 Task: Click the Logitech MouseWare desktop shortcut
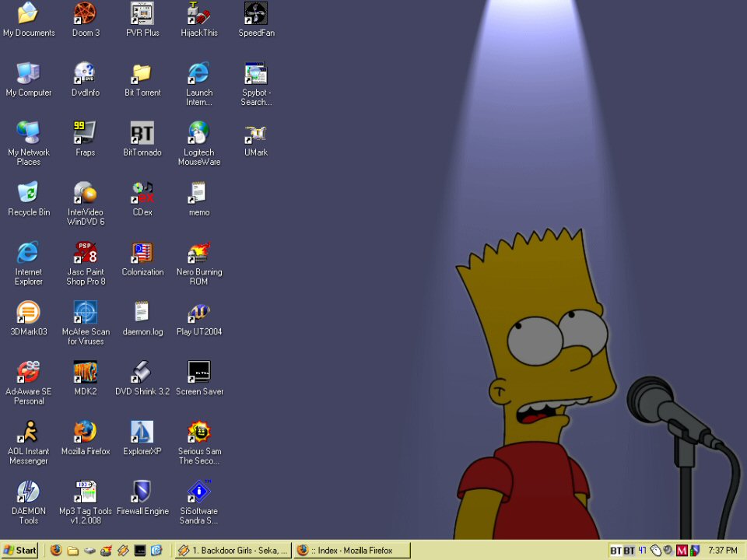point(199,143)
